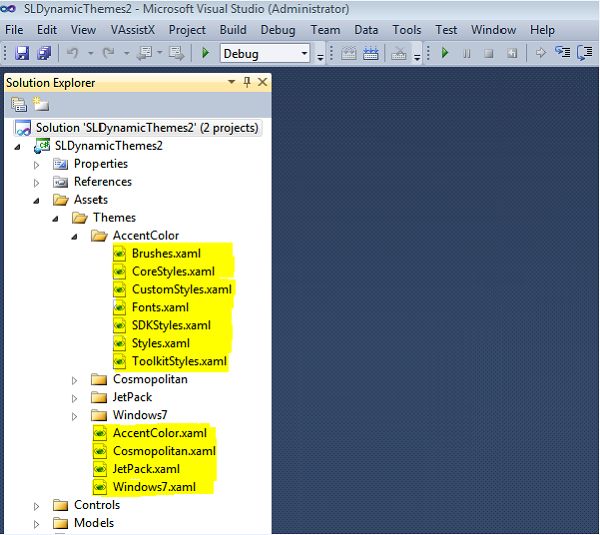600x535 pixels.
Task: Collapse the Assets folder
Action: coord(36,201)
